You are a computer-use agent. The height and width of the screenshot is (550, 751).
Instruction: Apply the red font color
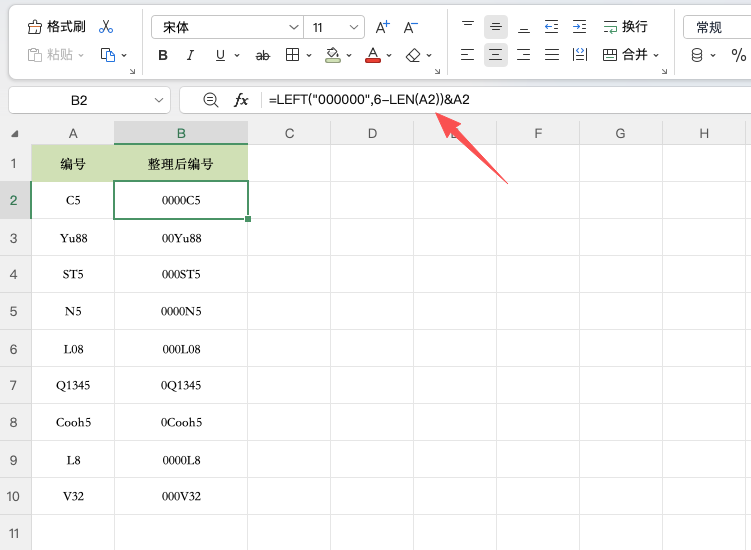coord(373,55)
